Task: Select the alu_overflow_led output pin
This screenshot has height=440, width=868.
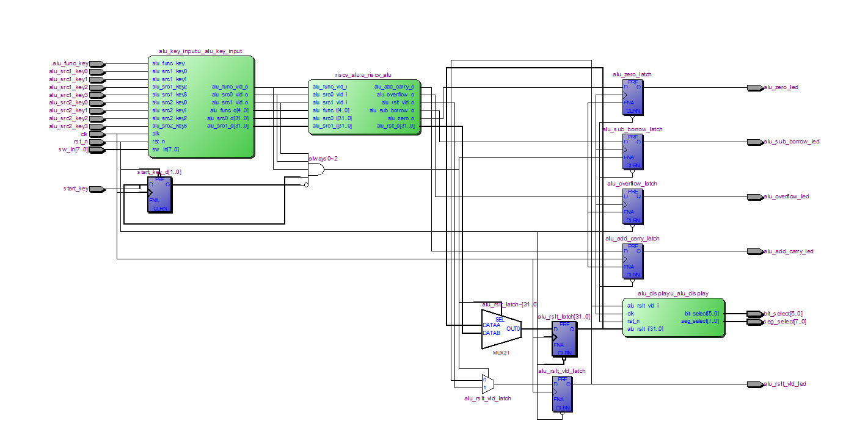Action: (755, 197)
